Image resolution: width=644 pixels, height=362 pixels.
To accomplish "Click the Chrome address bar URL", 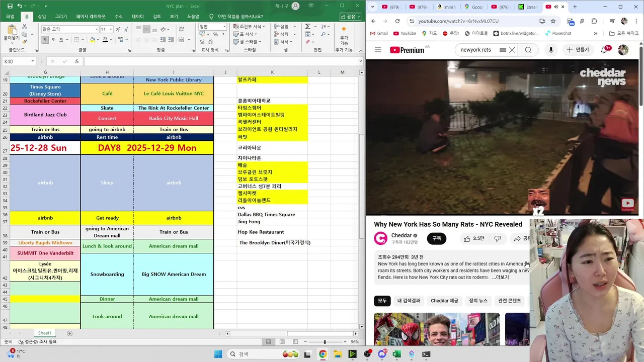I will pos(458,21).
